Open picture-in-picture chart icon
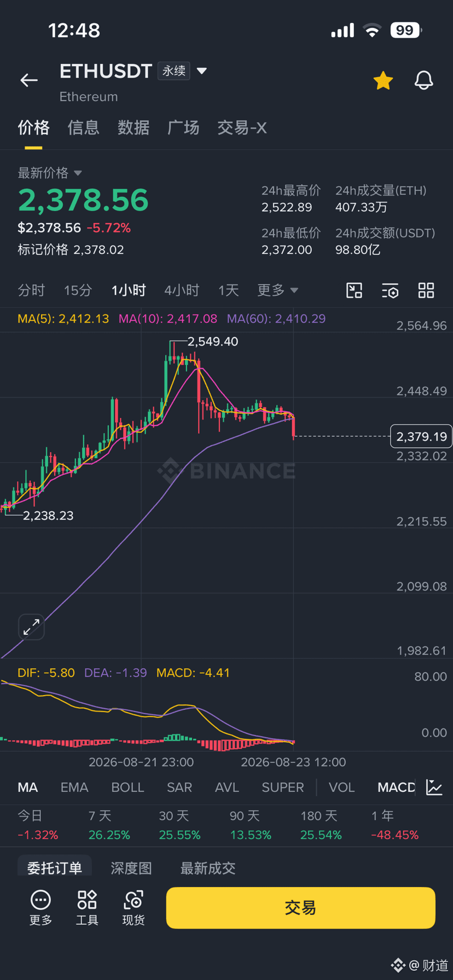Viewport: 453px width, 980px height. pos(355,290)
